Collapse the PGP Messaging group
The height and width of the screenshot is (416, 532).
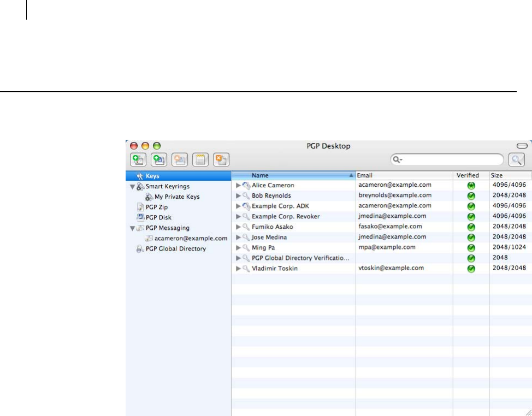pyautogui.click(x=132, y=229)
